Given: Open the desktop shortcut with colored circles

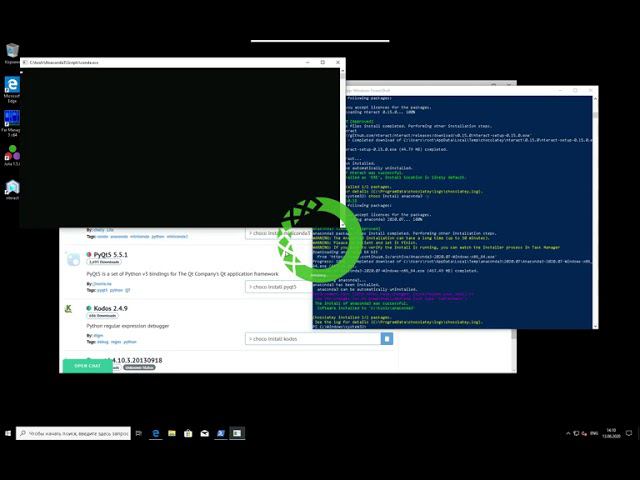Looking at the screenshot, I should [12, 156].
